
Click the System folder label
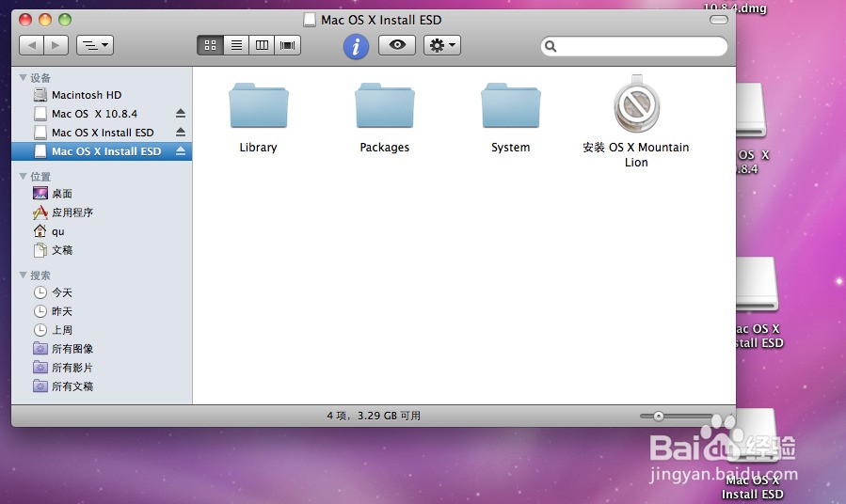(x=510, y=148)
